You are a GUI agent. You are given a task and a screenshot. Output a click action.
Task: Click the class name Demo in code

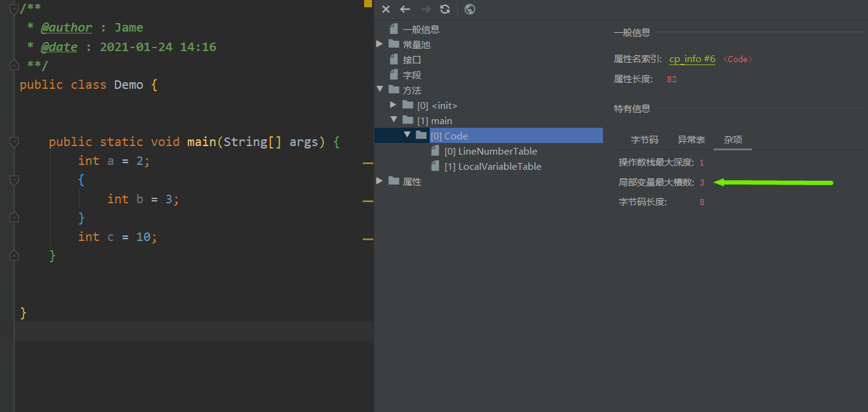[x=129, y=85]
